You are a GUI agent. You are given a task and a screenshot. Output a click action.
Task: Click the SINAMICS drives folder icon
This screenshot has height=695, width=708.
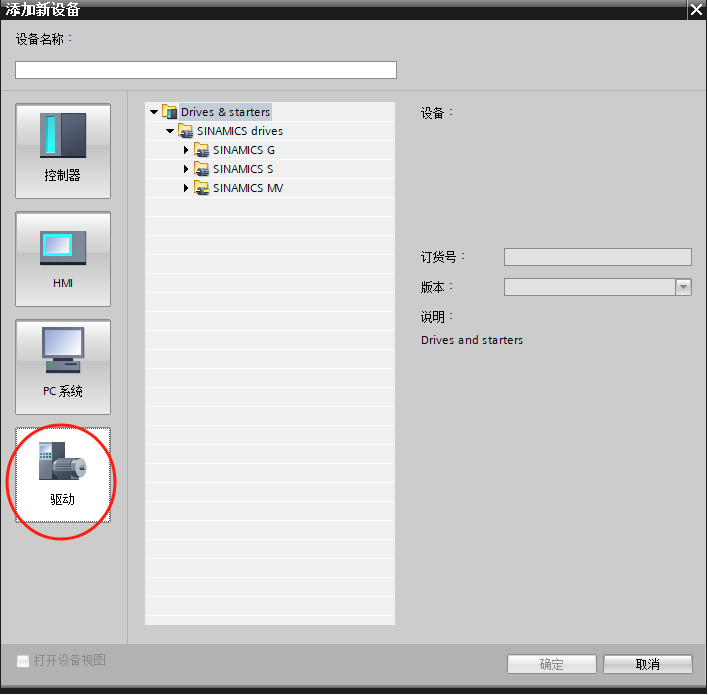[x=186, y=131]
